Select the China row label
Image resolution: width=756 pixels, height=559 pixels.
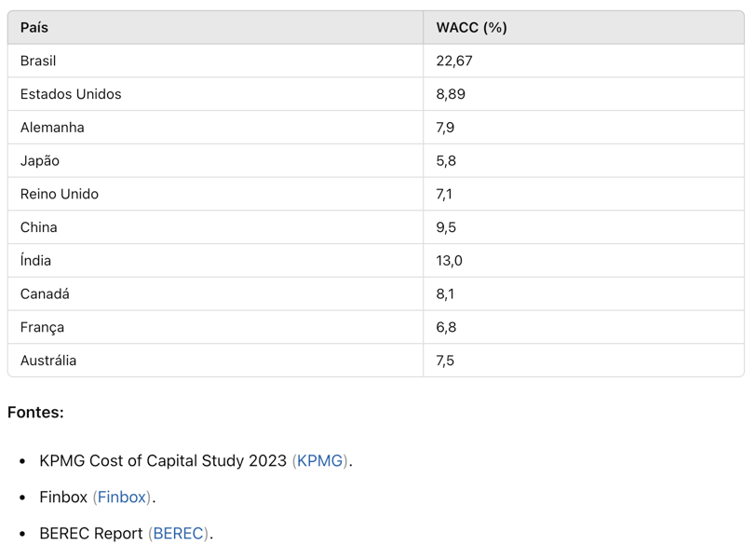(x=38, y=227)
